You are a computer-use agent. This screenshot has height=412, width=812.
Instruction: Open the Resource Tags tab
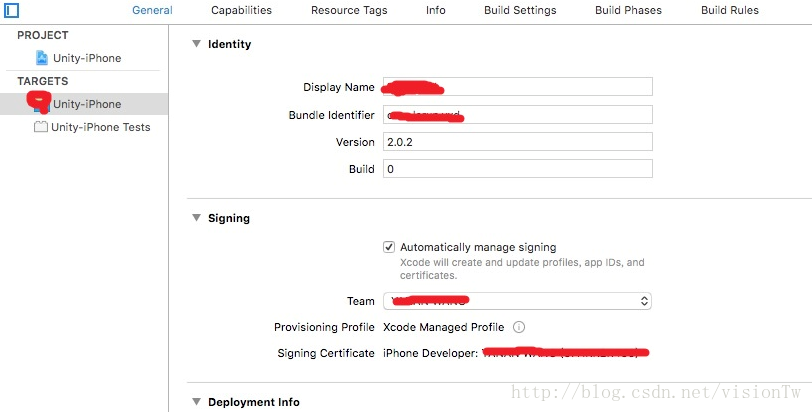[x=349, y=10]
